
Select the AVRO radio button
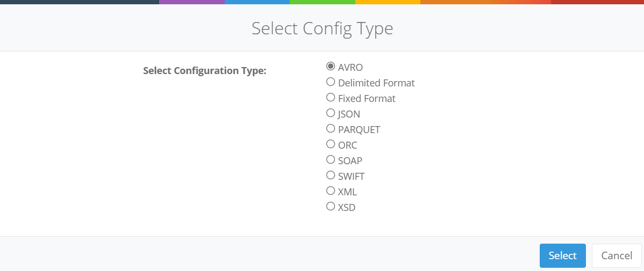pos(331,67)
